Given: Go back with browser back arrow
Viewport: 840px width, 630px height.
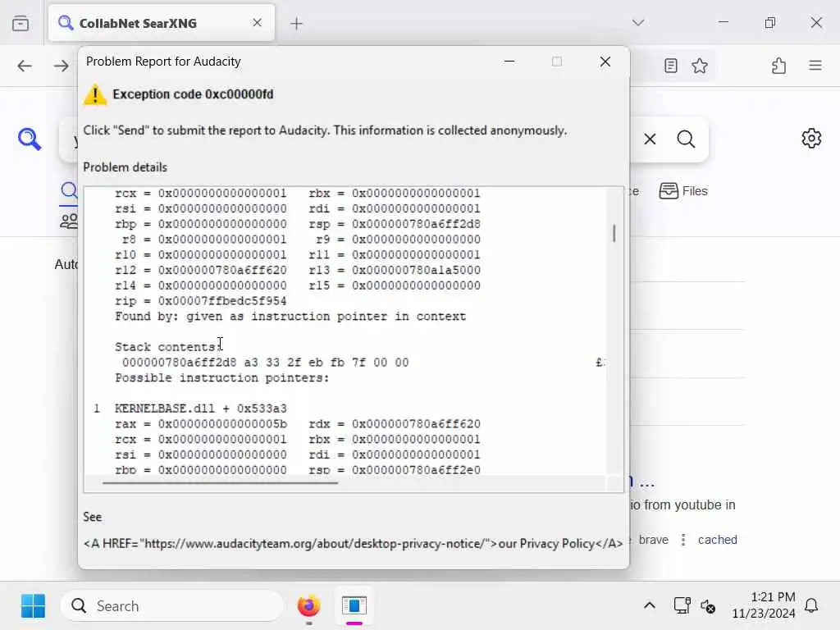Looking at the screenshot, I should click(x=25, y=66).
